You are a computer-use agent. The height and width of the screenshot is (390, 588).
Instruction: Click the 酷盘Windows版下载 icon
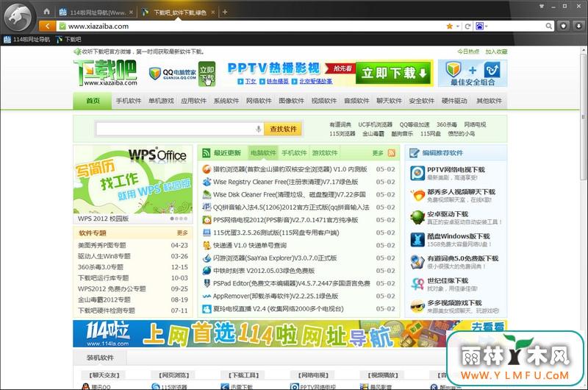tap(417, 240)
